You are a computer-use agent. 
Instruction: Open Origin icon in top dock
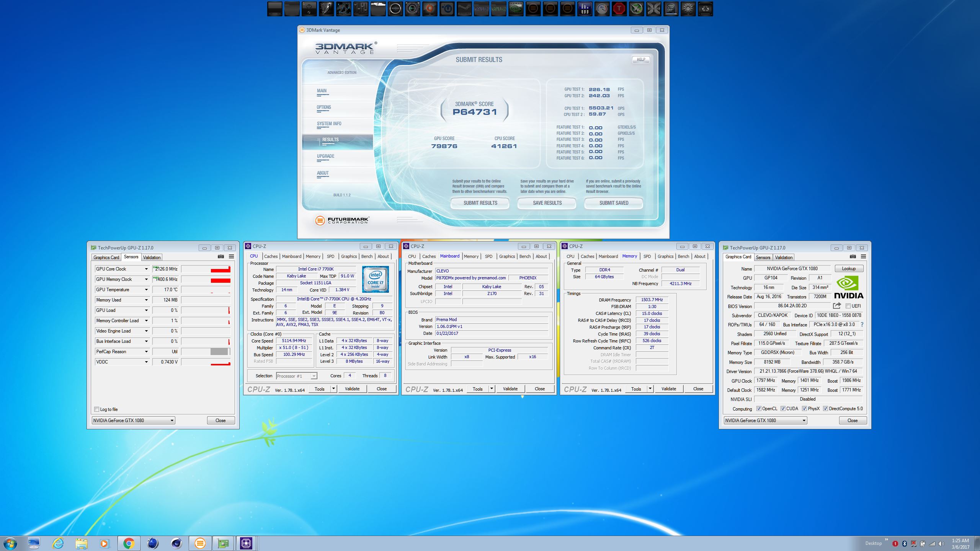[430, 9]
